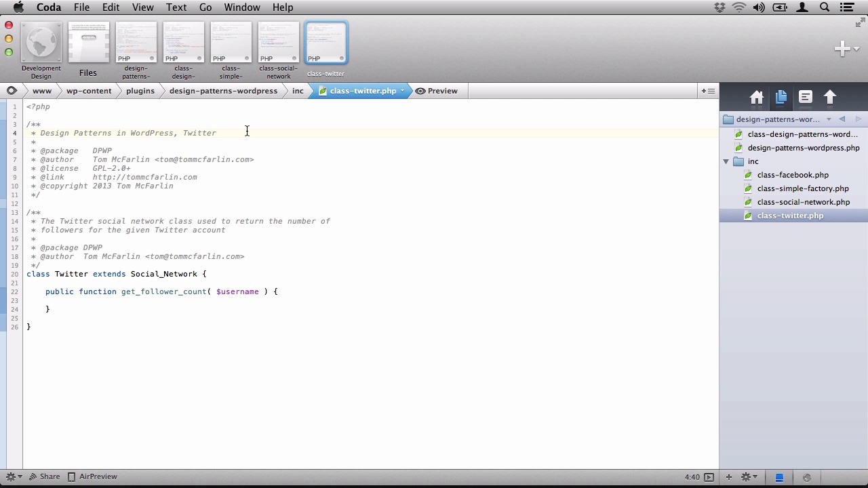
Task: Open class-social-network.php in sidebar
Action: coord(804,202)
